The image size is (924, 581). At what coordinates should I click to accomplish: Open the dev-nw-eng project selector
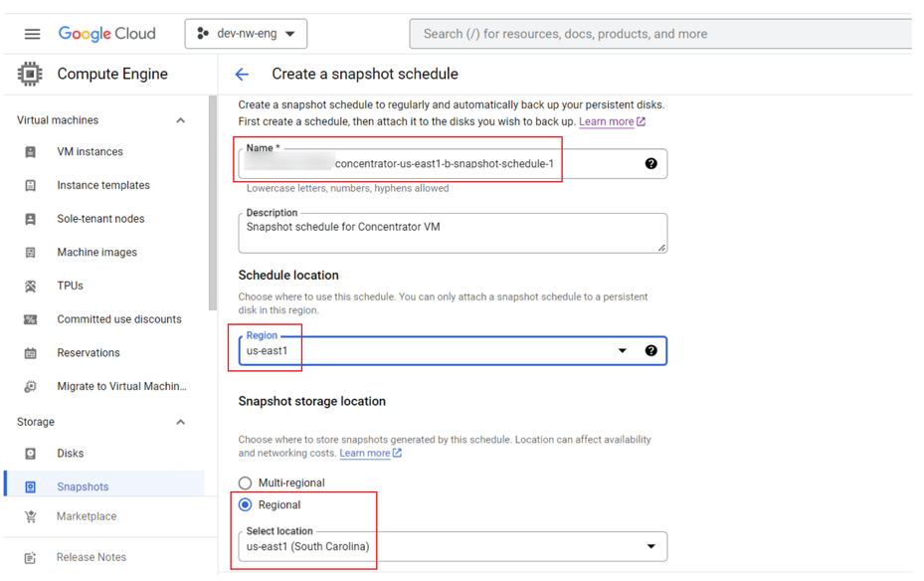click(246, 34)
